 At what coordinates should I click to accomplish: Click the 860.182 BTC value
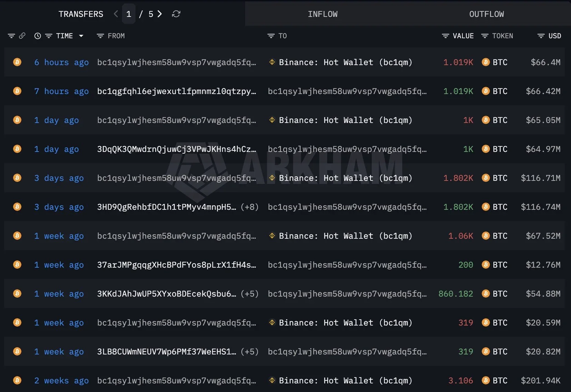456,294
